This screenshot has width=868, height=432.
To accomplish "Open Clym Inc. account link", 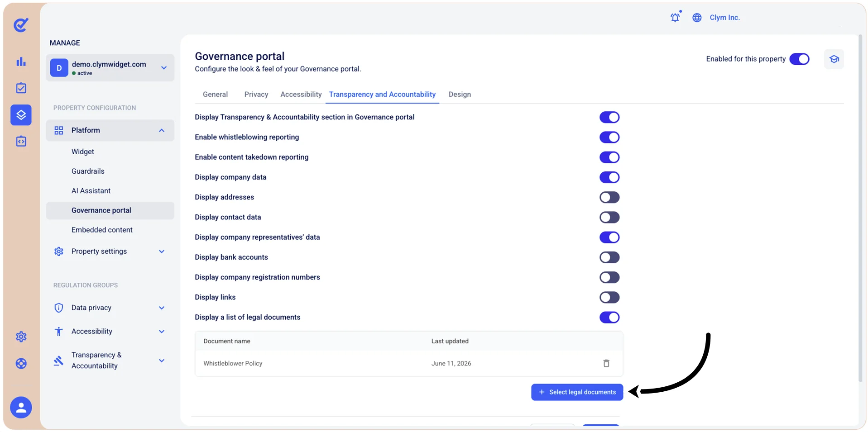I will 724,18.
